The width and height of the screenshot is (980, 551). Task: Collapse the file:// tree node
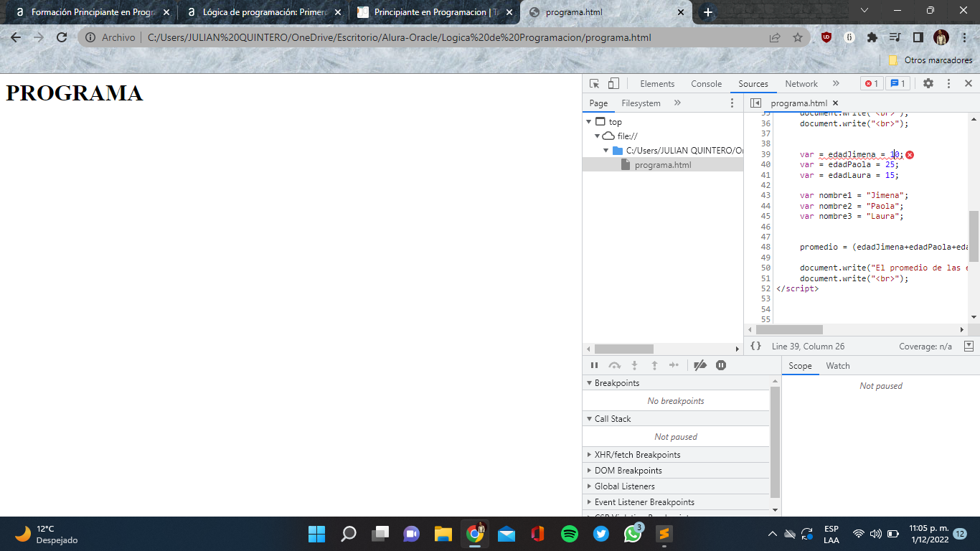pyautogui.click(x=597, y=136)
